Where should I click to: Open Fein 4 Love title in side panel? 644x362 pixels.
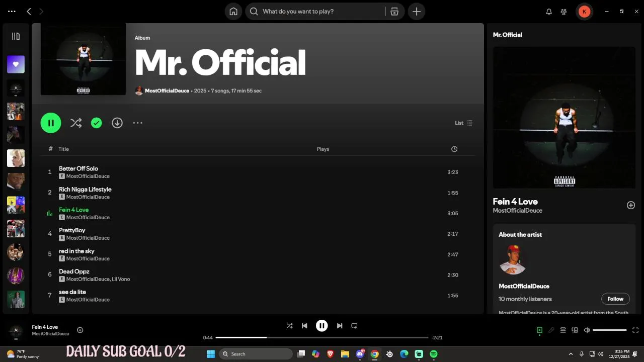(515, 202)
